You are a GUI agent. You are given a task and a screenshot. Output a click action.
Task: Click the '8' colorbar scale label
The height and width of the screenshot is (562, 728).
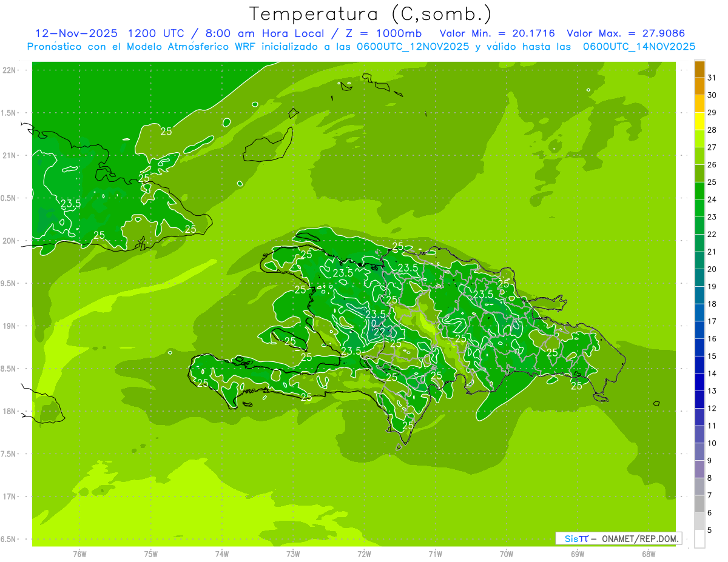[x=710, y=478]
